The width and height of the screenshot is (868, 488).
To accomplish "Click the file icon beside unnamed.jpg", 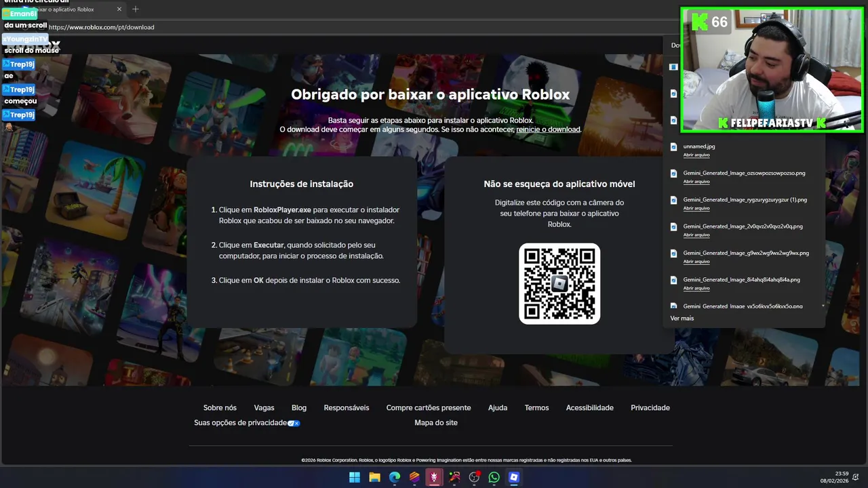I will (673, 146).
